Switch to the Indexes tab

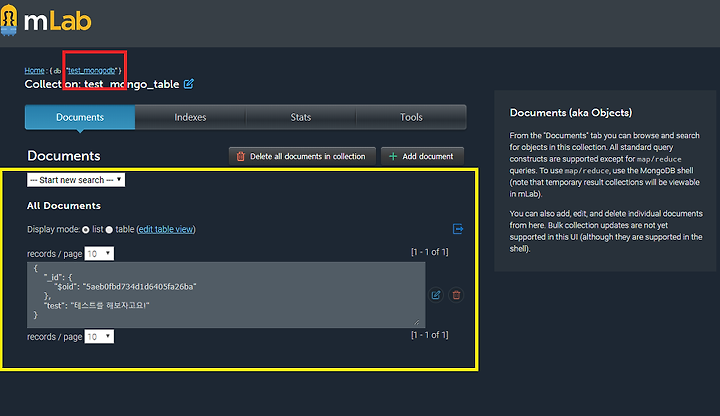click(x=190, y=117)
